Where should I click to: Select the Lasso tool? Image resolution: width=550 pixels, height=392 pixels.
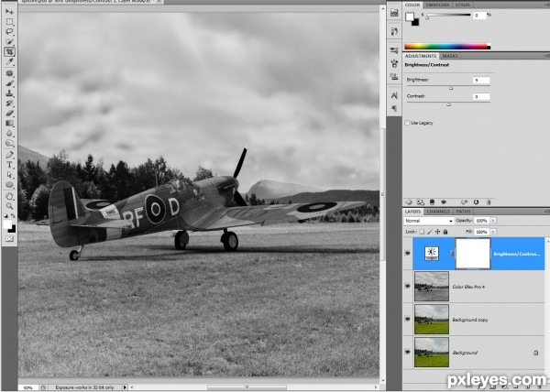coord(9,32)
